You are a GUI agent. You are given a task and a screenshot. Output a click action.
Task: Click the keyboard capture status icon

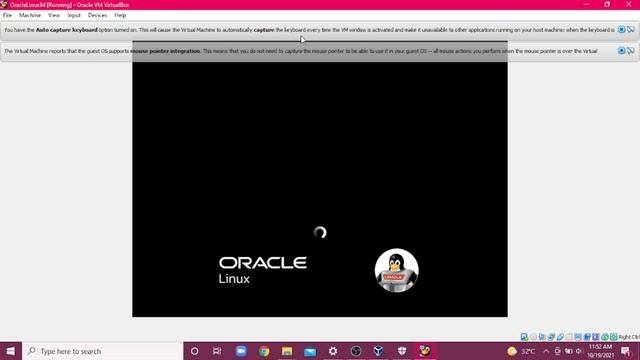[x=613, y=337]
